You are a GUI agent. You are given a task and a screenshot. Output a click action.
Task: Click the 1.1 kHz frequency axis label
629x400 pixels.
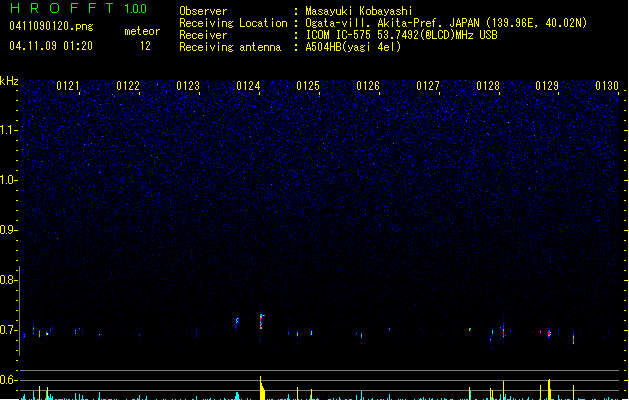(8, 130)
